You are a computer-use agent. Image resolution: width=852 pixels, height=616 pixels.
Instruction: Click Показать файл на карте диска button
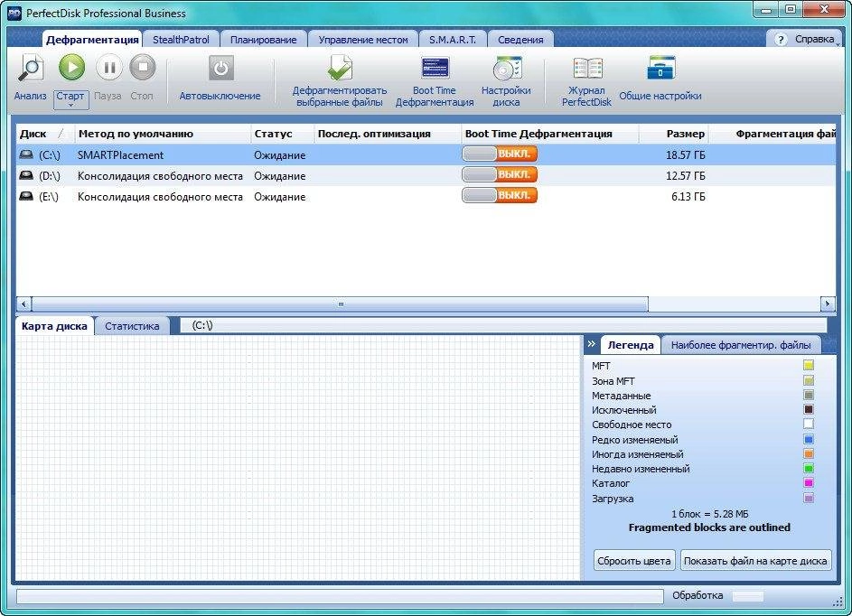[755, 561]
